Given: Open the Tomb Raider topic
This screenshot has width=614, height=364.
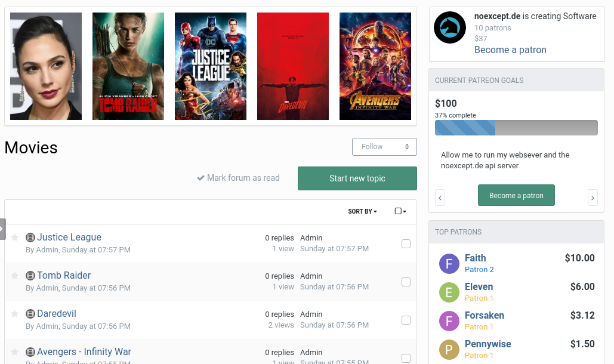Looking at the screenshot, I should 64,276.
